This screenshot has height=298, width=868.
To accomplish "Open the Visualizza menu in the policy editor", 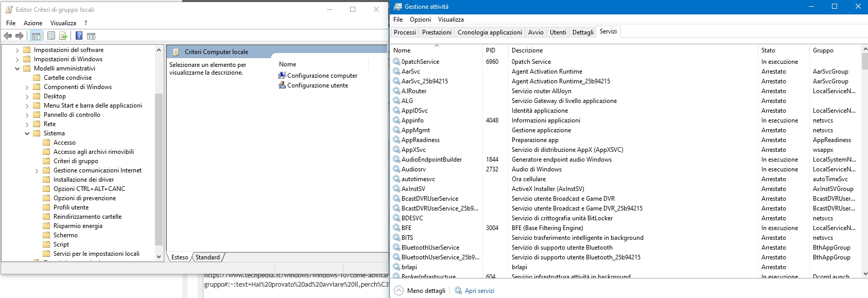I will pyautogui.click(x=63, y=23).
